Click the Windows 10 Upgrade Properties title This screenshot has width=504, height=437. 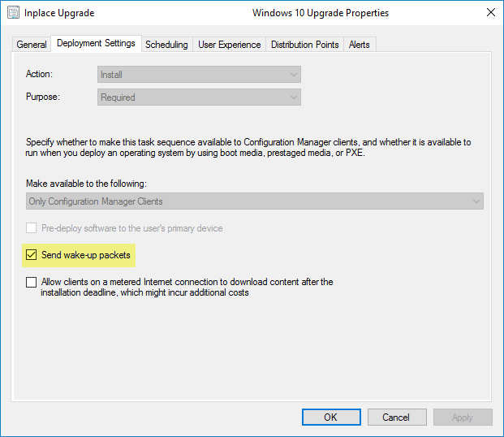click(321, 13)
